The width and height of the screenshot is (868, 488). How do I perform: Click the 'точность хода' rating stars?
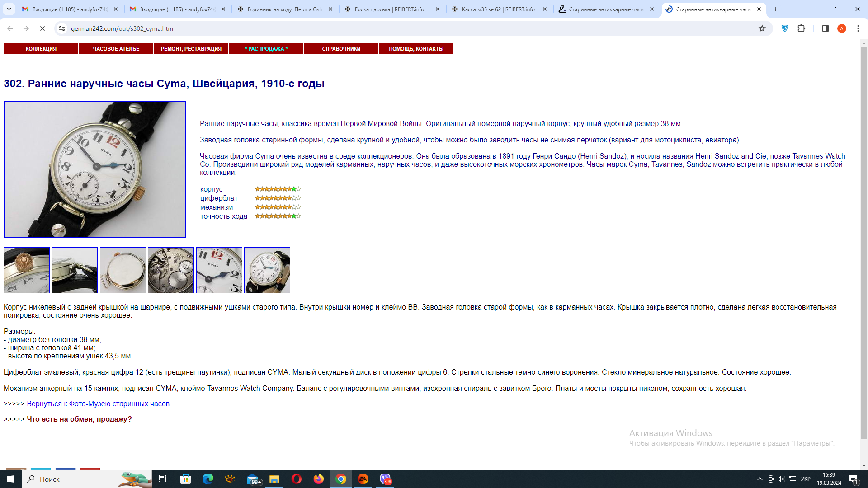(x=278, y=216)
